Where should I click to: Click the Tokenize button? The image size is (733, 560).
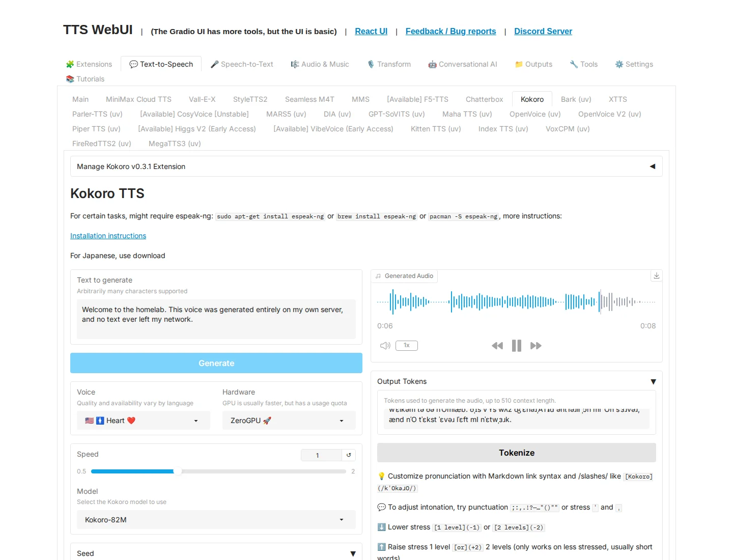(517, 453)
